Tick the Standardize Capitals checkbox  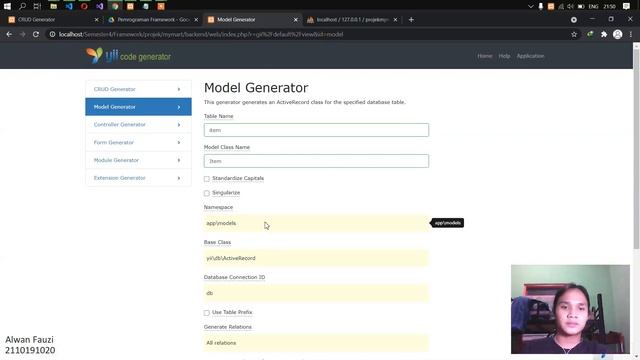pyautogui.click(x=207, y=179)
